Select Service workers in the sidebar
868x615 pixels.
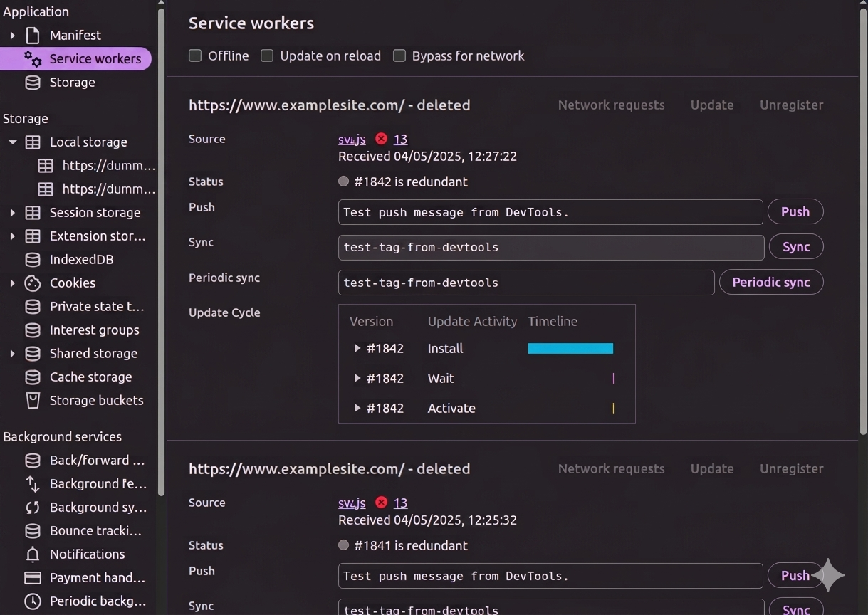(75, 58)
